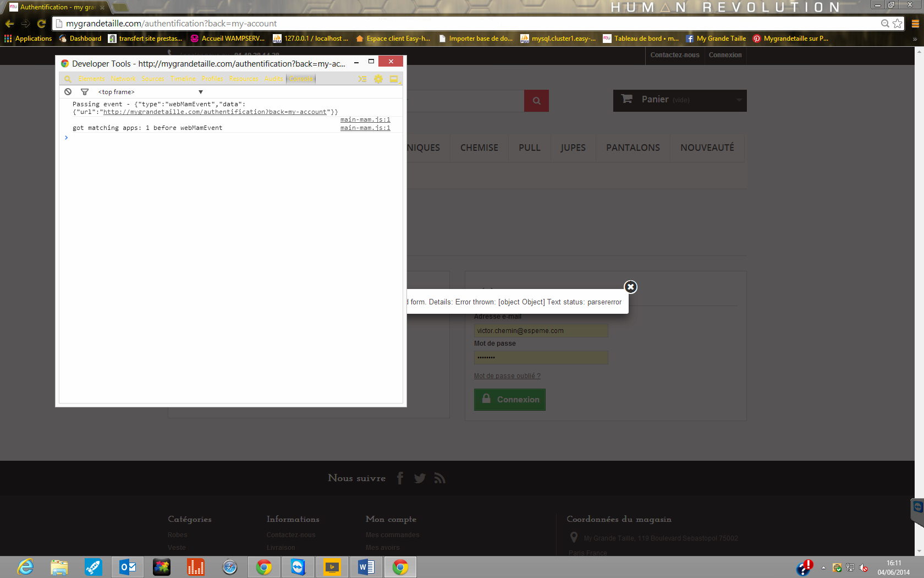Open Internet Explorer from the taskbar
Screen dimensions: 924x578
[25, 567]
